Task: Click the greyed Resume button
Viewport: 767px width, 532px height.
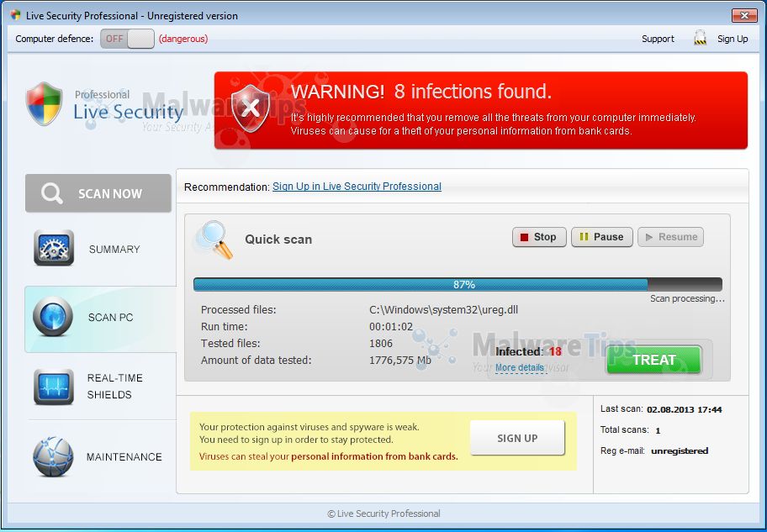Action: tap(670, 237)
